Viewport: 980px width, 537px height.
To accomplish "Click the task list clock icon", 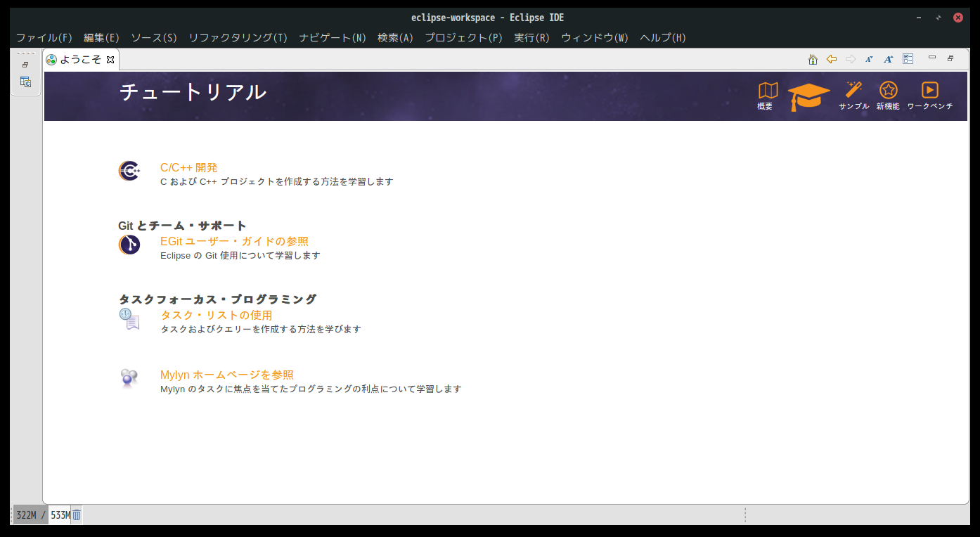I will pos(129,318).
